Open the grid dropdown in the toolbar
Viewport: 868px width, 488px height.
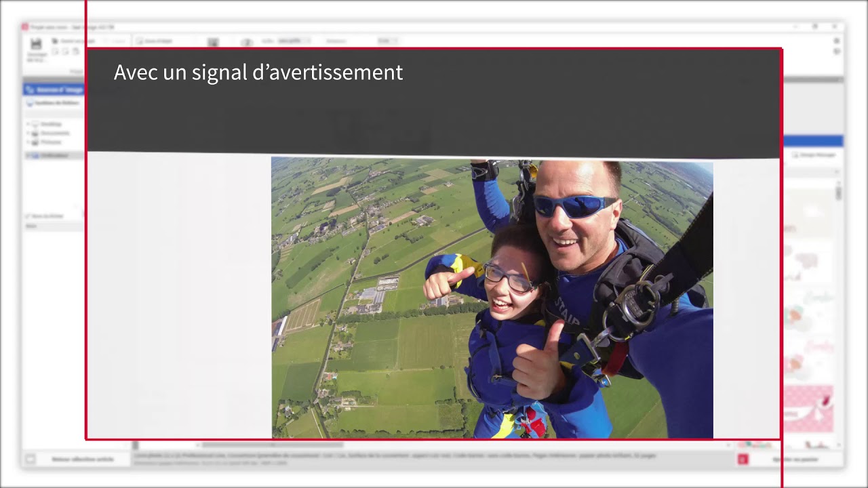coord(294,41)
